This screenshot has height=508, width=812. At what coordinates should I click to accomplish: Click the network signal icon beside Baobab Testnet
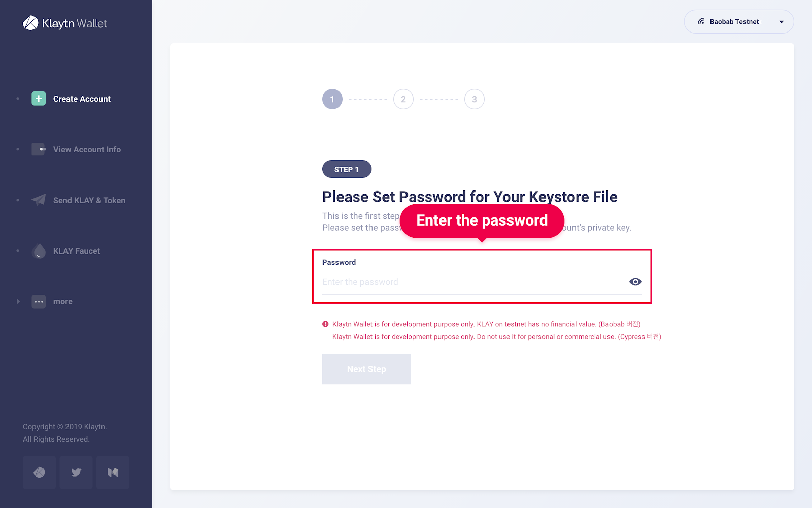(x=701, y=21)
